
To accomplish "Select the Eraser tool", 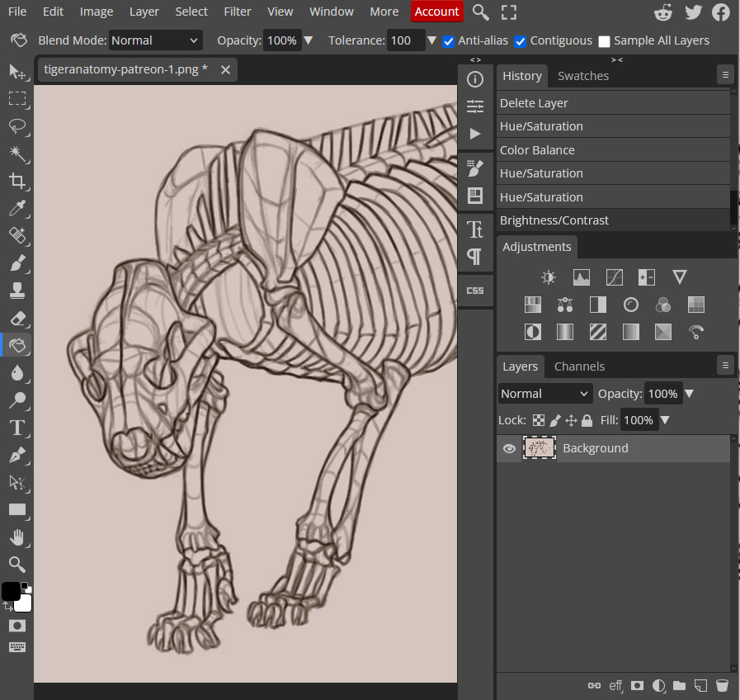I will coord(16,317).
